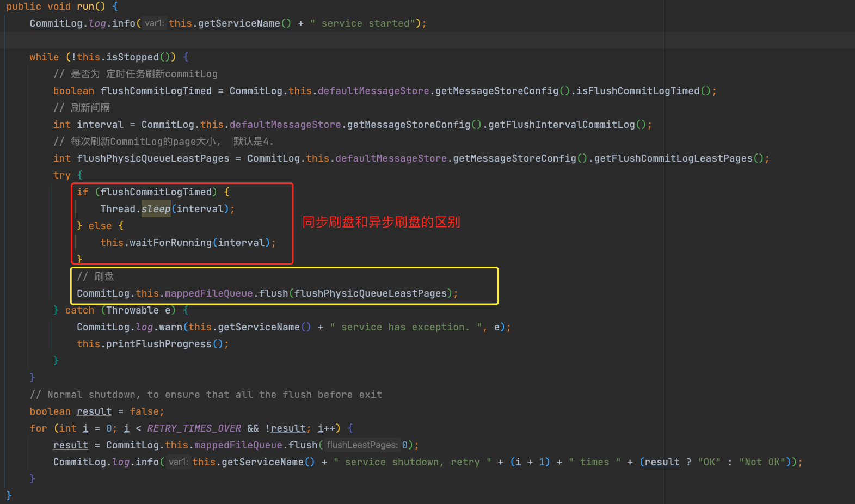Click the RETRY_TIMES_OVER constant
Screen dimensions: 855x504
(x=194, y=428)
